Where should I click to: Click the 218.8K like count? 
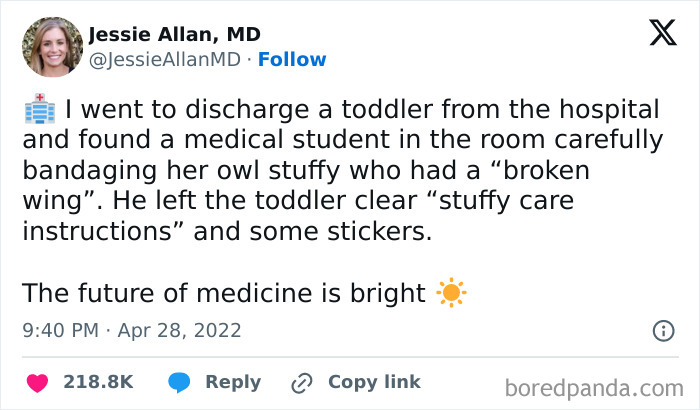[x=98, y=382]
